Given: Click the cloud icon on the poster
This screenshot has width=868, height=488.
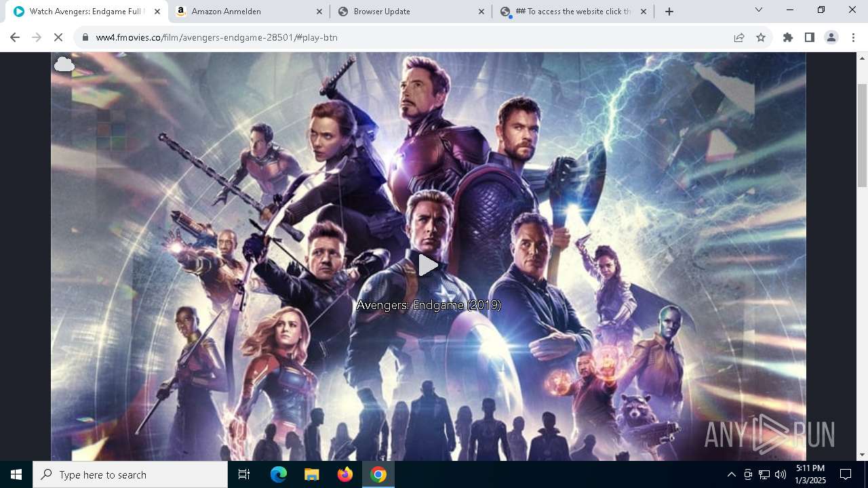Looking at the screenshot, I should click(64, 64).
